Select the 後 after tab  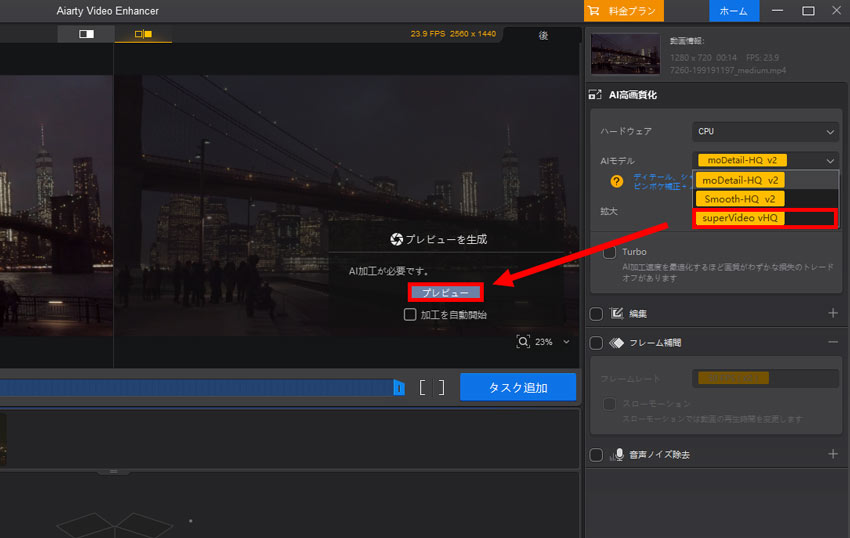[x=543, y=35]
